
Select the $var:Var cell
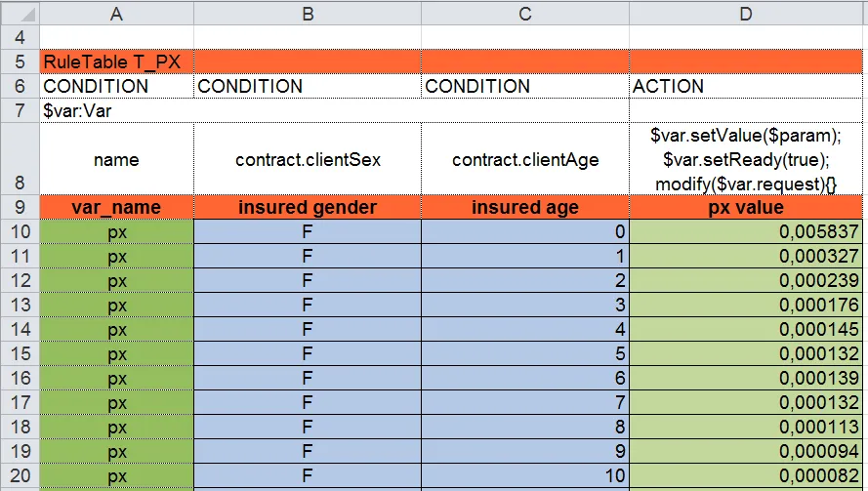tap(117, 110)
